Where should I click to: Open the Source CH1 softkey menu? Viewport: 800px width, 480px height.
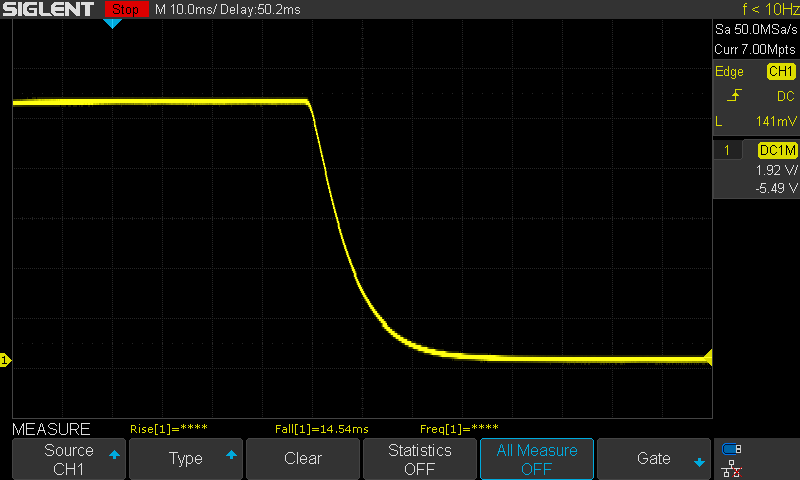(69, 459)
